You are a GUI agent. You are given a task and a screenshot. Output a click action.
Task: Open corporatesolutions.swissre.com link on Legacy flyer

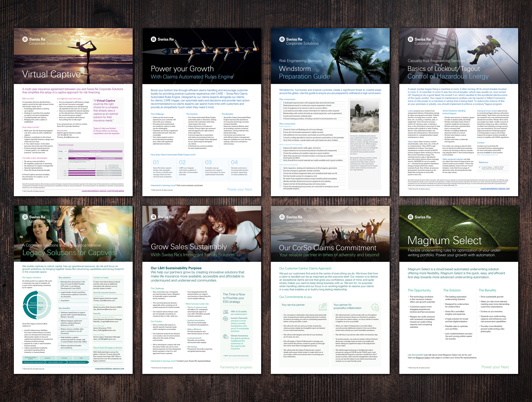tap(109, 369)
